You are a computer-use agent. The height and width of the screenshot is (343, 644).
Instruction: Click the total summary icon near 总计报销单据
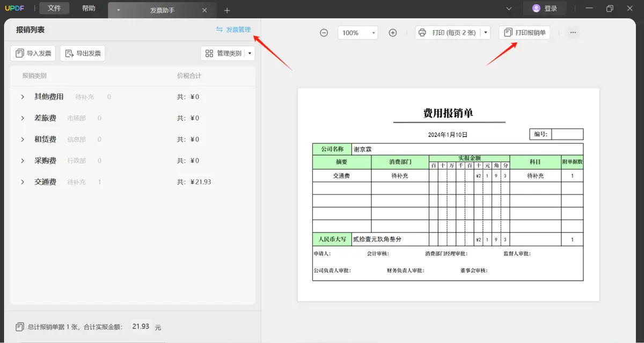20,326
